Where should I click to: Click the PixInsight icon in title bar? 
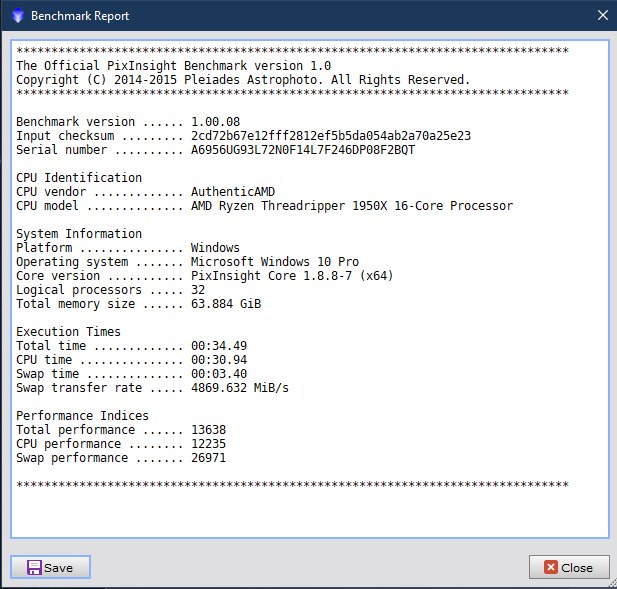tap(18, 16)
